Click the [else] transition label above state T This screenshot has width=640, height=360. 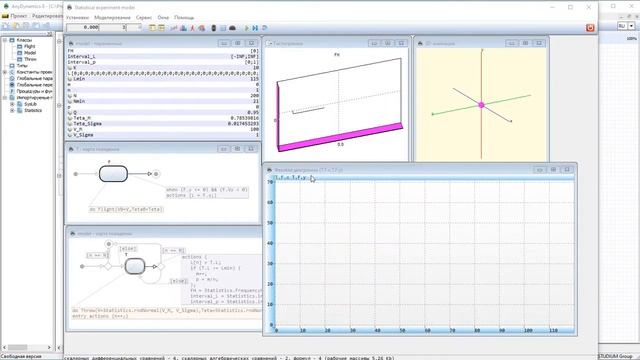click(128, 249)
